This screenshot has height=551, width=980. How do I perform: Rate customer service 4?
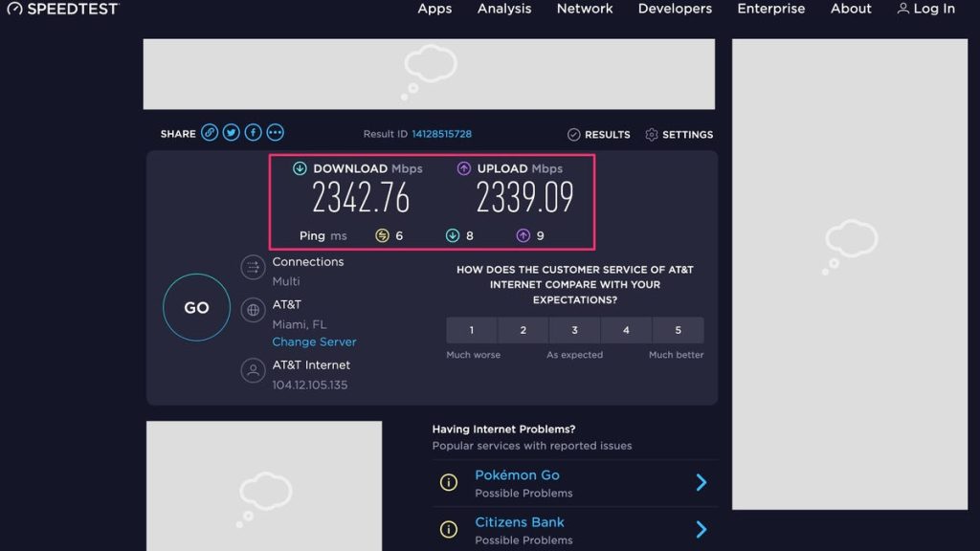[626, 330]
